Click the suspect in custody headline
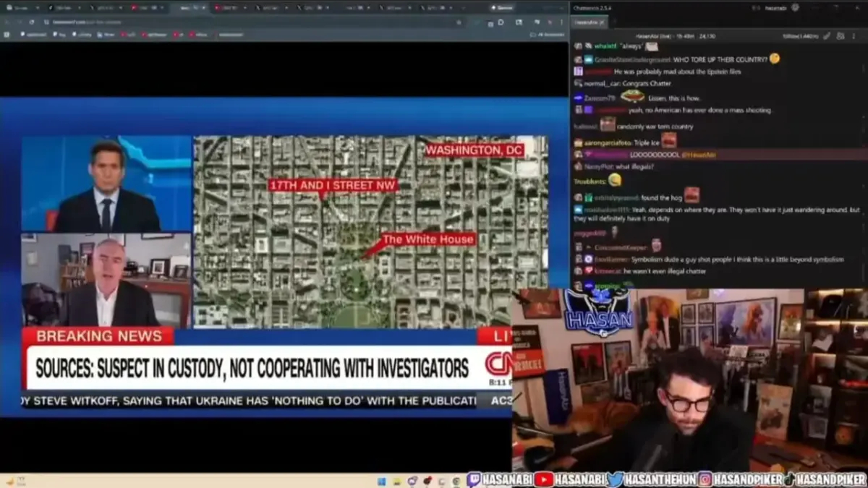Screen dimensions: 868x488 (x=252, y=368)
